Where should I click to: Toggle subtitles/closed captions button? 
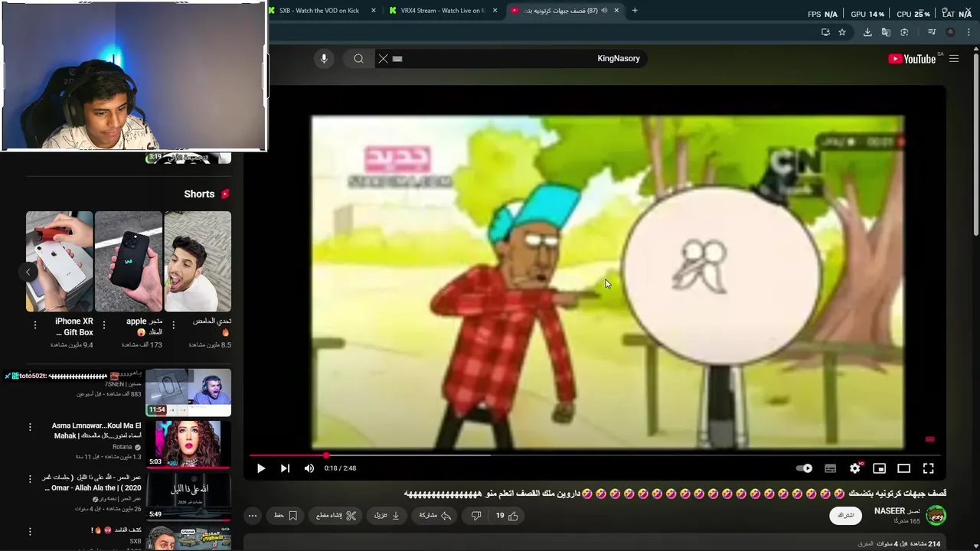pyautogui.click(x=830, y=468)
